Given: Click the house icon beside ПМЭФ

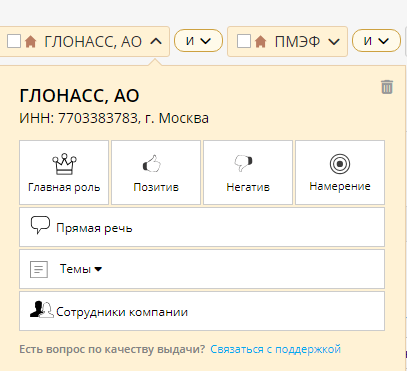Looking at the screenshot, I should [261, 42].
